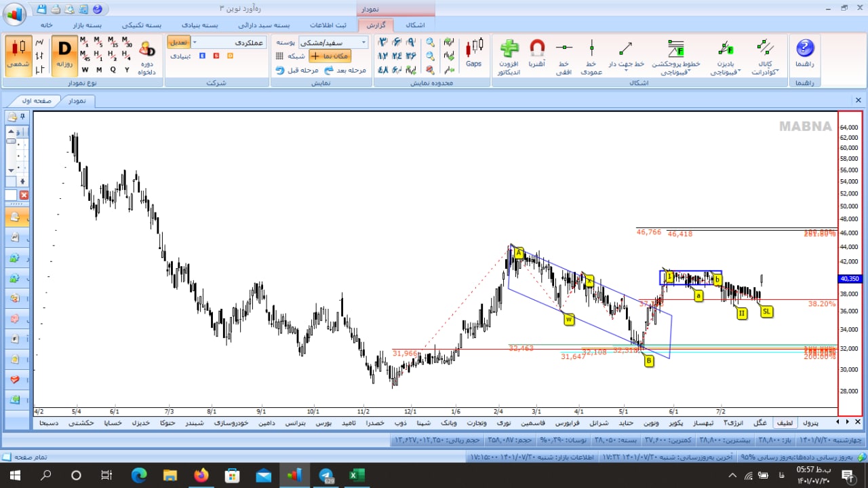Set display range to 48 months

tap(383, 70)
